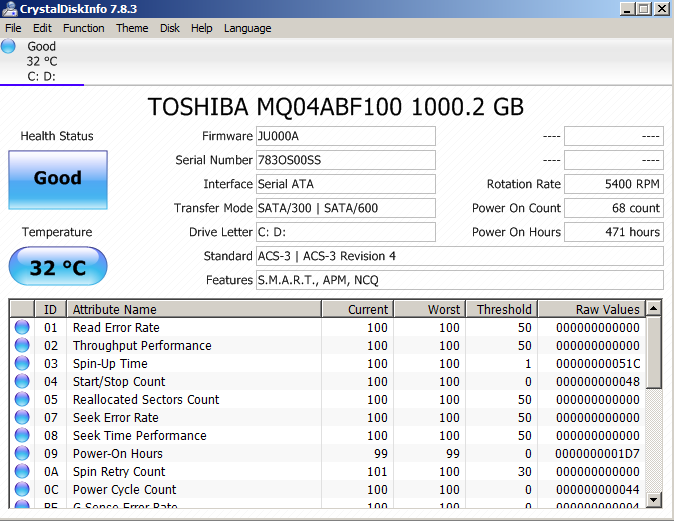Click the Serial Number field
This screenshot has height=521, width=674.
(346, 160)
